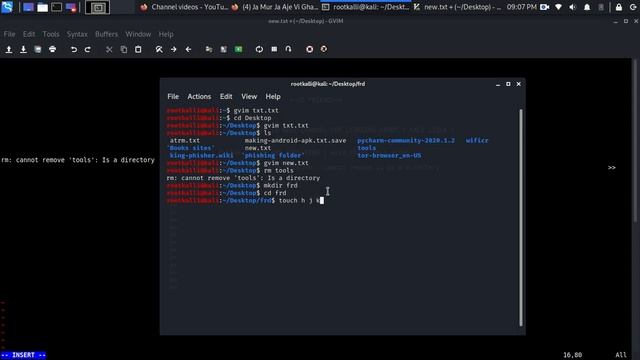This screenshot has width=640, height=360.
Task: Click the Find and Replace icon in GVIM toolbar
Action: tap(159, 49)
